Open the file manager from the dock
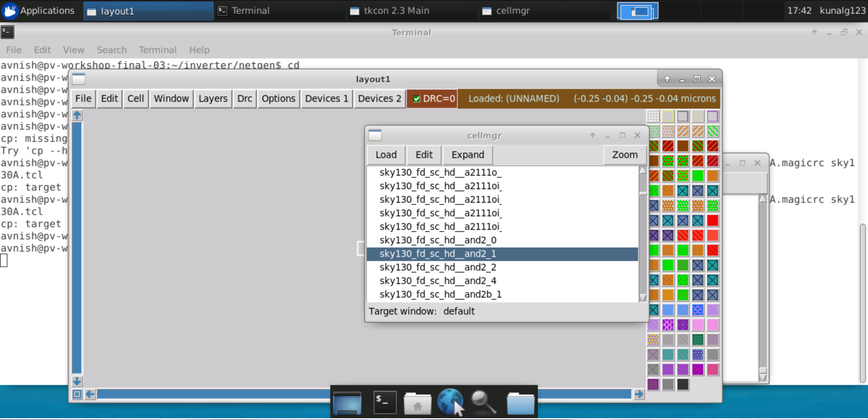The width and height of the screenshot is (868, 420). click(x=520, y=402)
